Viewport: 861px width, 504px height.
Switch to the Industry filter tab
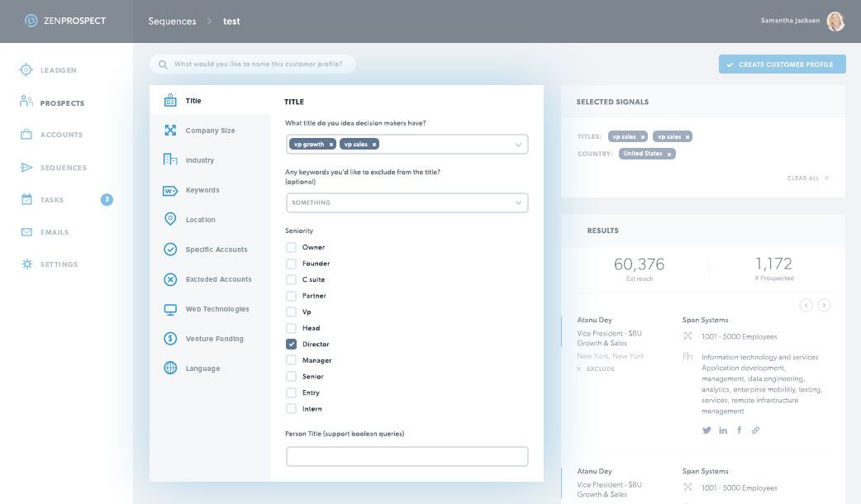click(x=199, y=160)
